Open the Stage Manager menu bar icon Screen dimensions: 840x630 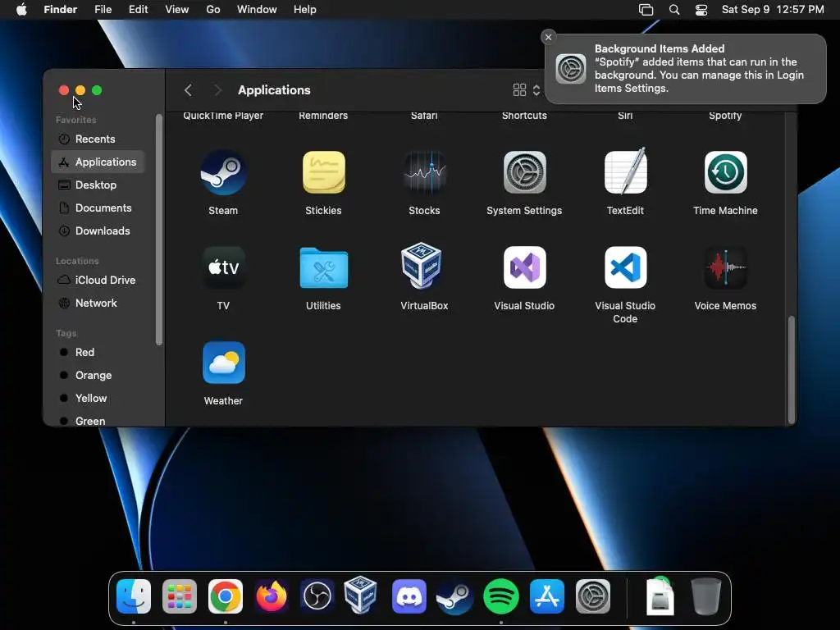646,10
